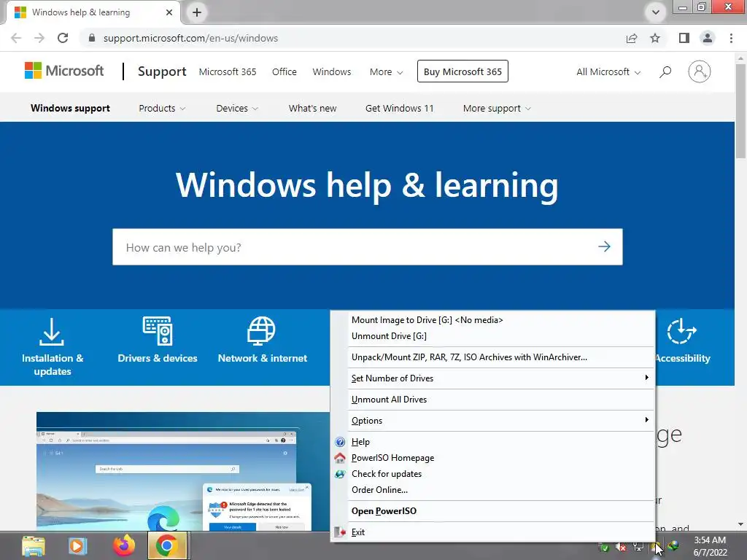Reload the page
This screenshot has width=747, height=560.
(x=63, y=38)
